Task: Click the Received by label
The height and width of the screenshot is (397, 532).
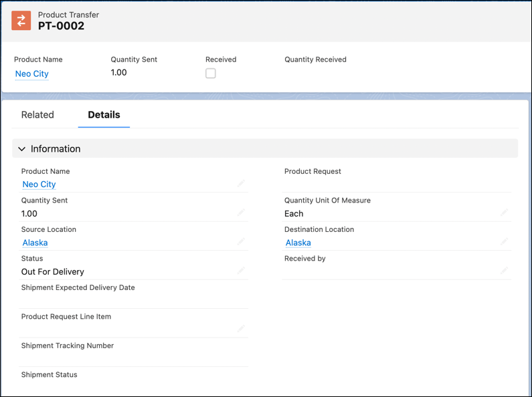Action: coord(305,259)
